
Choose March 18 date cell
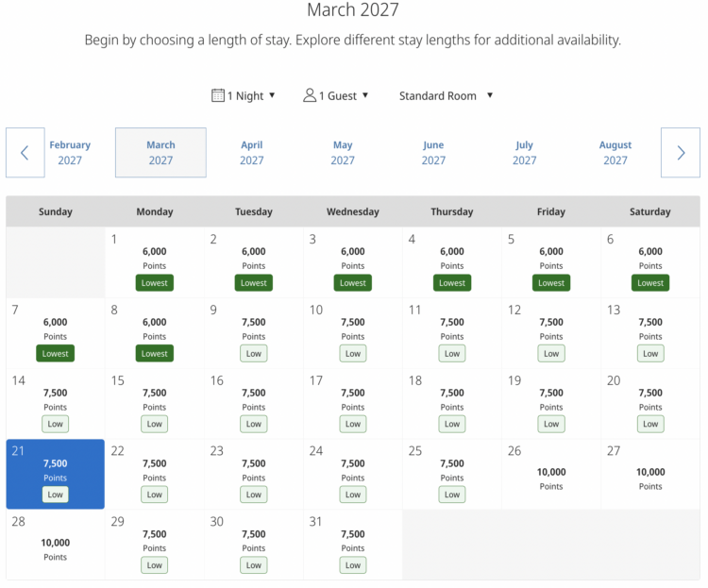coord(452,404)
